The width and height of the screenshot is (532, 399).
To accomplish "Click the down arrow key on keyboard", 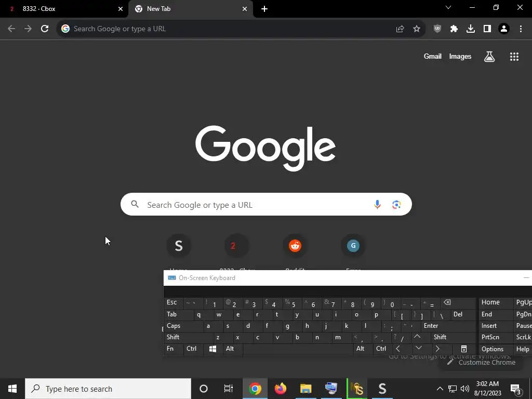I will pyautogui.click(x=421, y=349).
